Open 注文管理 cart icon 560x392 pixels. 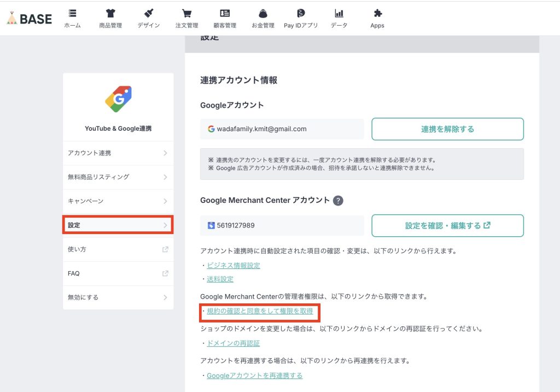(x=186, y=14)
